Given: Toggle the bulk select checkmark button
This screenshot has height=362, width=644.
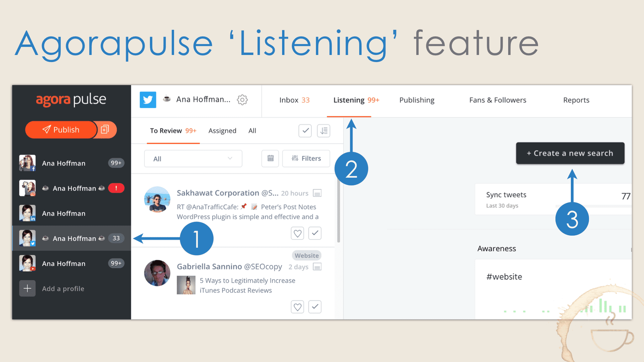Looking at the screenshot, I should pyautogui.click(x=305, y=131).
